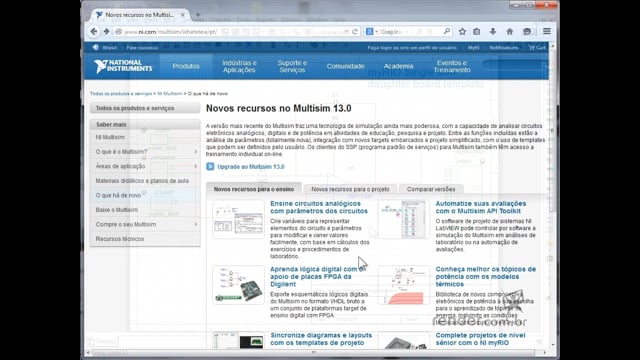Go forward with the browser forward arrow
Viewport: 640px width, 360px height.
click(x=107, y=31)
